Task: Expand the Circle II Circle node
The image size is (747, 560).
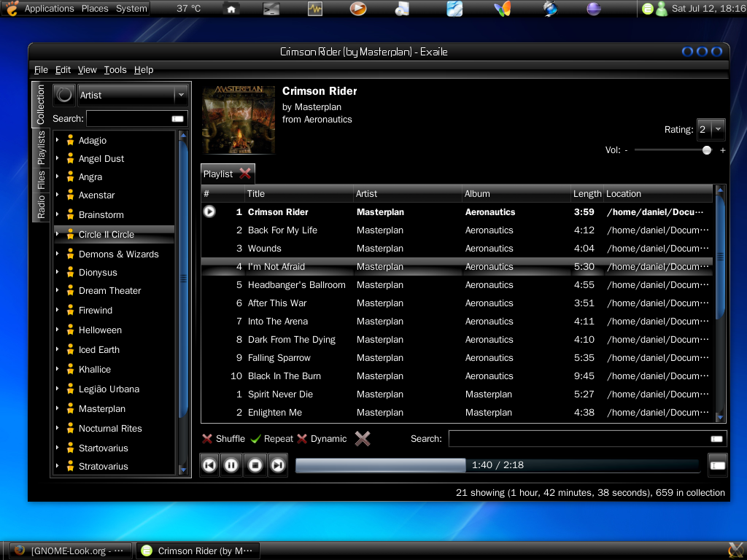Action: click(58, 234)
